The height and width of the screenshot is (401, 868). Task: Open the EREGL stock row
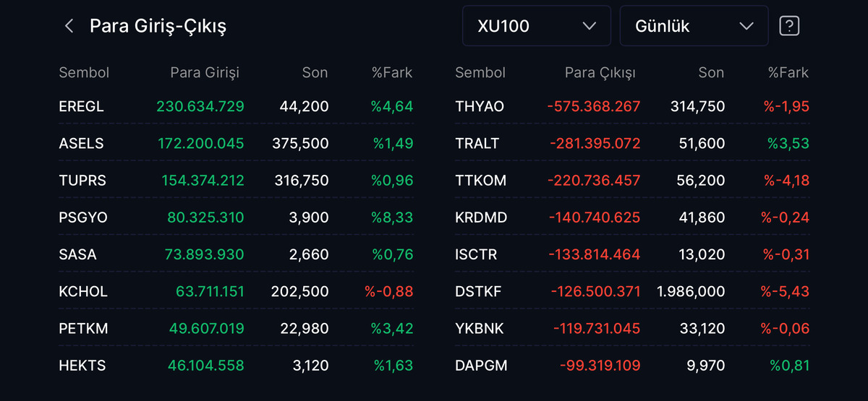pyautogui.click(x=236, y=106)
